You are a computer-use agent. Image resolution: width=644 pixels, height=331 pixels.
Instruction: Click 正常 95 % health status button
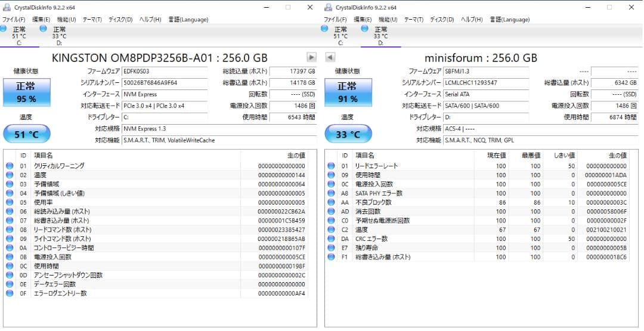(27, 92)
